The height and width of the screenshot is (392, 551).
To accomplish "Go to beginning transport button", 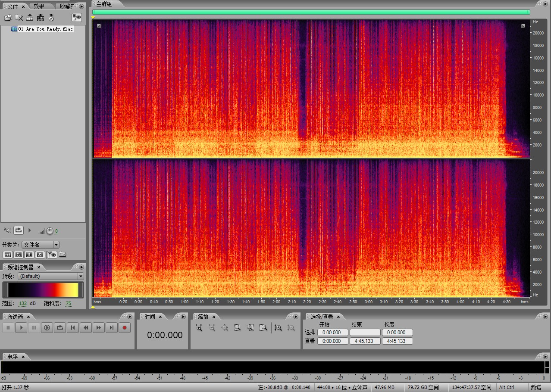I will coord(73,328).
